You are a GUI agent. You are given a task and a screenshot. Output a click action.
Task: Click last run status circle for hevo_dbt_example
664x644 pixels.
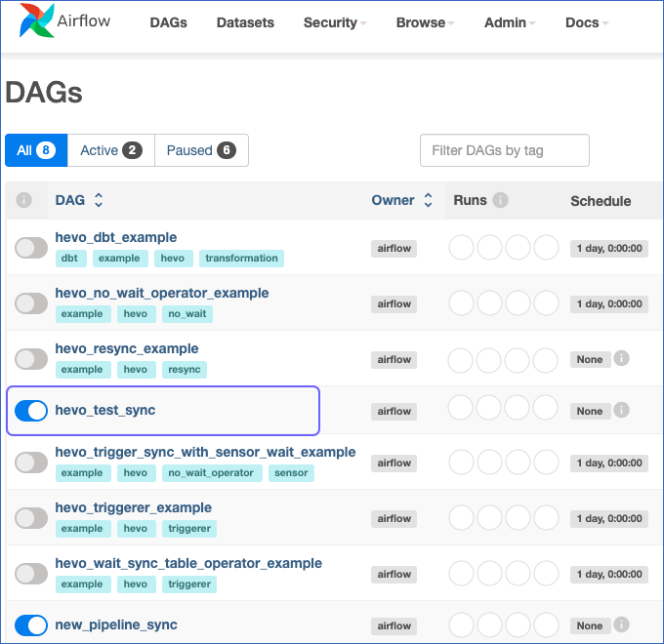click(x=546, y=248)
